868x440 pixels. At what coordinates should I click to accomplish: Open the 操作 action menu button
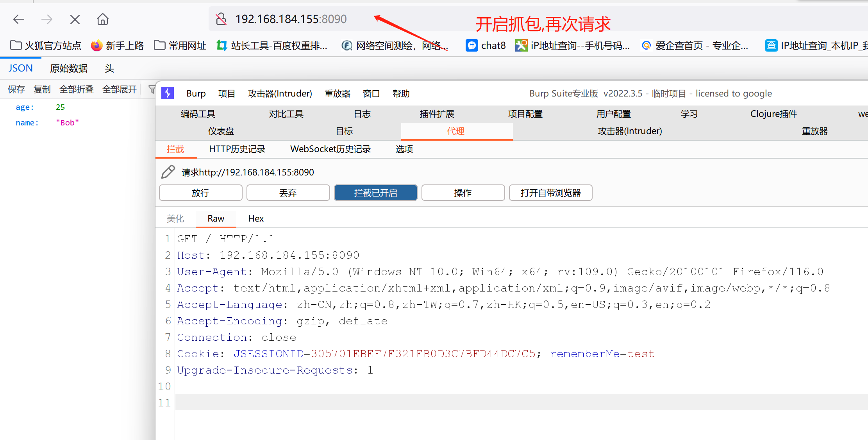pos(463,193)
